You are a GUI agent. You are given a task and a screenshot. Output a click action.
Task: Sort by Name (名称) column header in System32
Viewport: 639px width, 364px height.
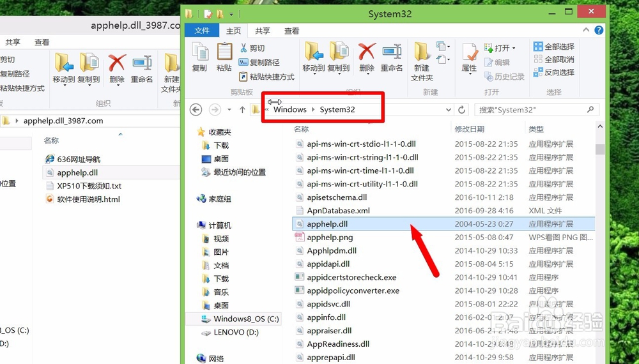tap(301, 129)
